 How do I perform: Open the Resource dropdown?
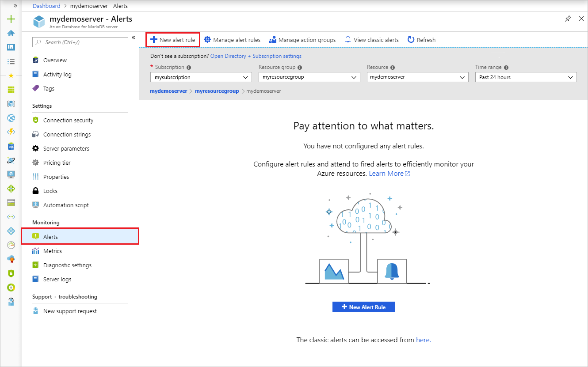point(418,77)
